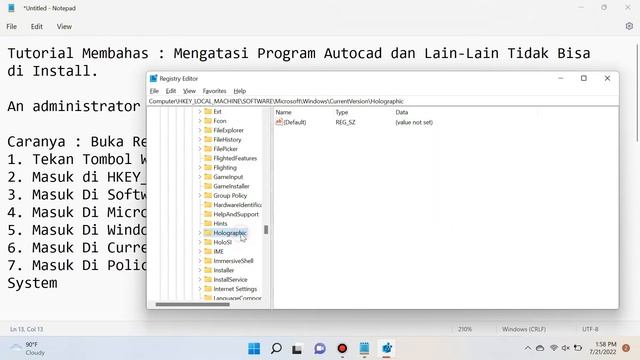The width and height of the screenshot is (640, 360).
Task: Select the HardwareIdentification key
Action: tap(238, 205)
